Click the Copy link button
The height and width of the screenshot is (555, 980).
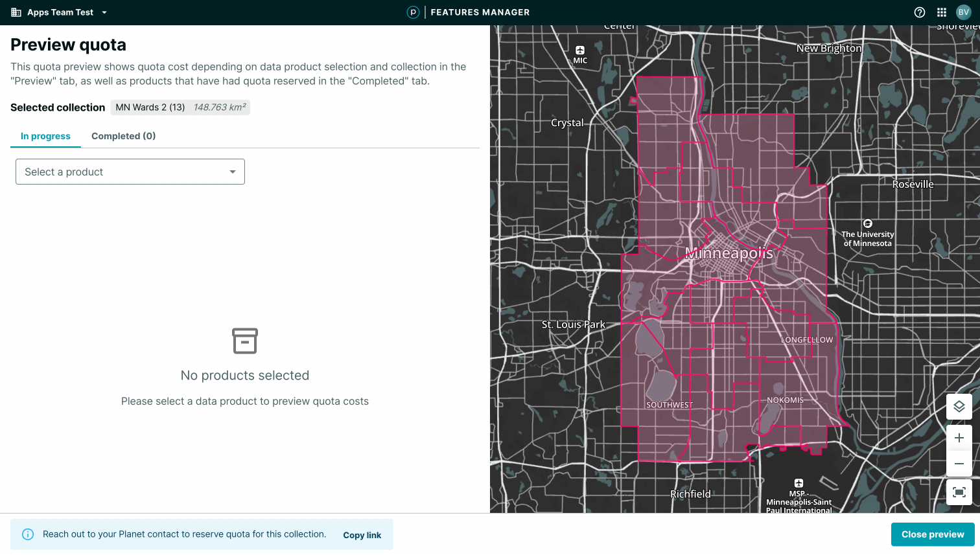[x=362, y=535]
